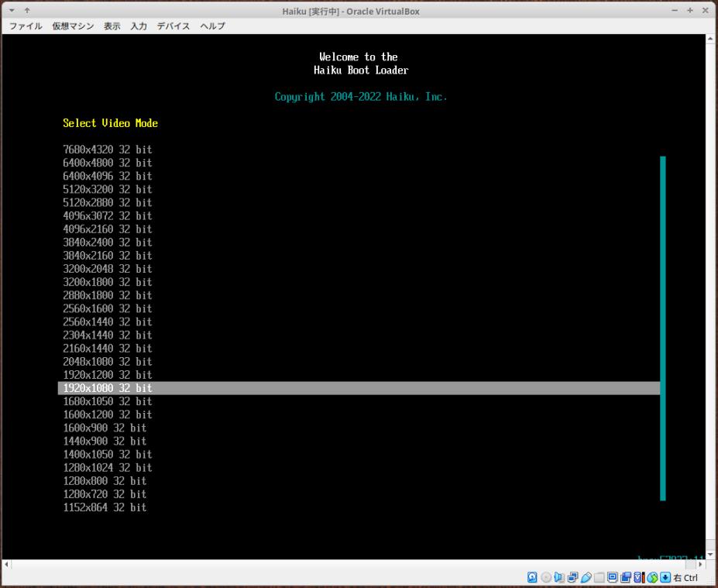Select 1600x1200 32 bit mode
This screenshot has width=718, height=588.
pos(107,415)
